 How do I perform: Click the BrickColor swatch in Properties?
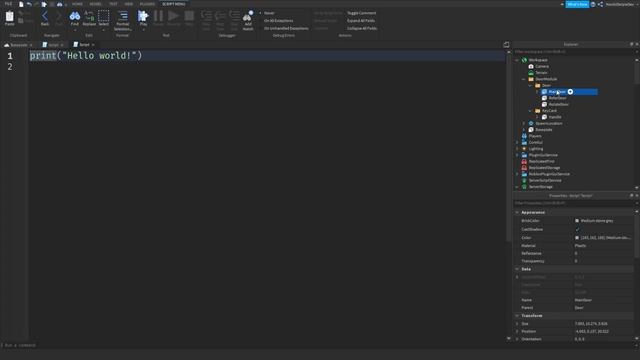point(577,221)
